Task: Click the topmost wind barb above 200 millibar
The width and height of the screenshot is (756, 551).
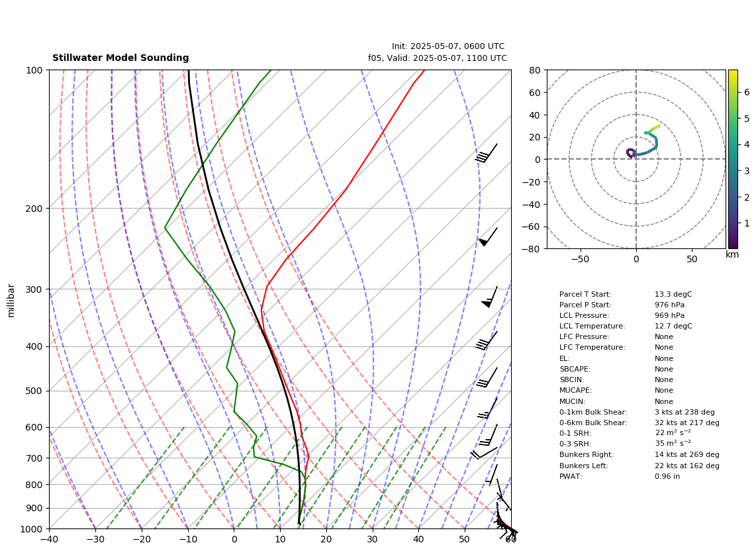Action: click(x=486, y=153)
